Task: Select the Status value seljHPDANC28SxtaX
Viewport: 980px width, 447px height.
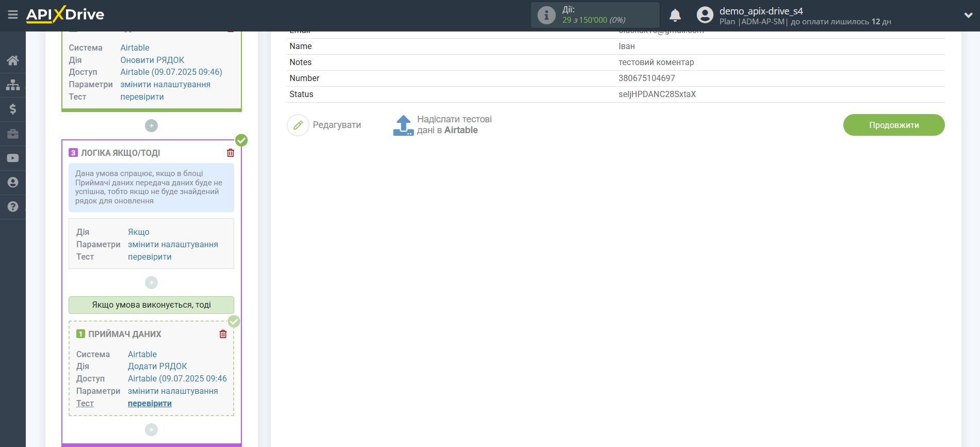Action: pos(657,94)
